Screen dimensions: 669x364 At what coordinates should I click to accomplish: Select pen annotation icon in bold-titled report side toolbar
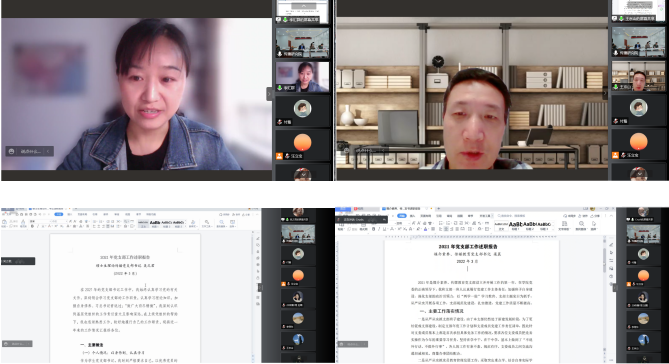(611, 245)
